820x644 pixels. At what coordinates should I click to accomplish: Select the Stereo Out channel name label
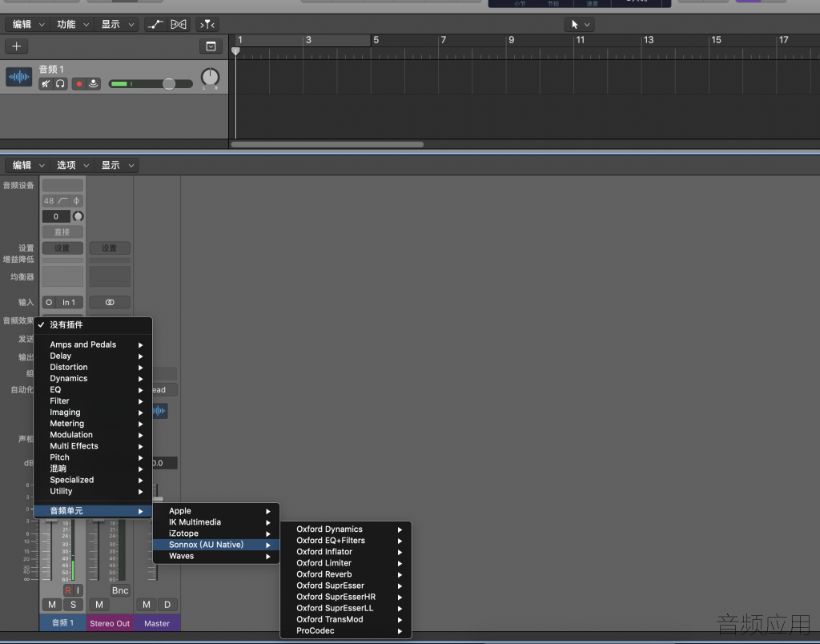(110, 623)
